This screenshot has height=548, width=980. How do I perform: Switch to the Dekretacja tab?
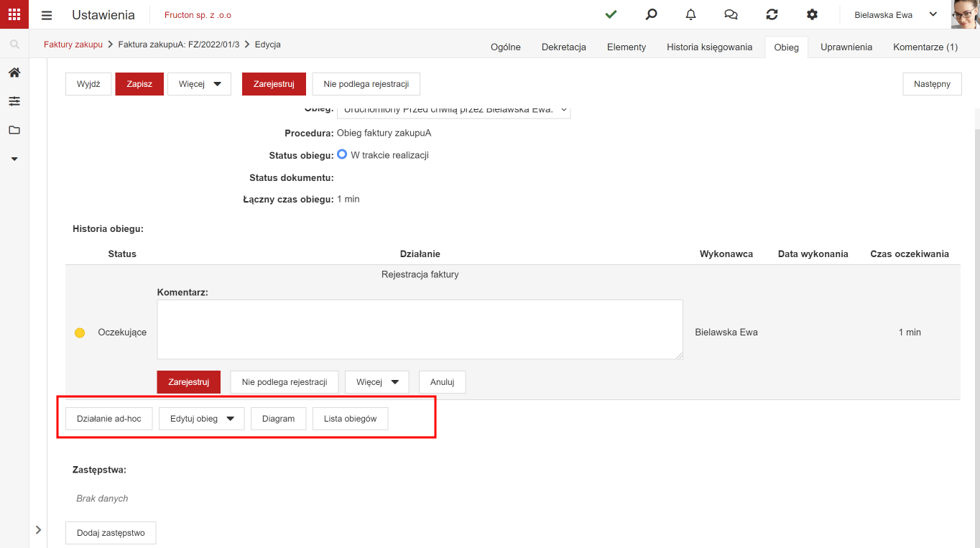click(564, 47)
